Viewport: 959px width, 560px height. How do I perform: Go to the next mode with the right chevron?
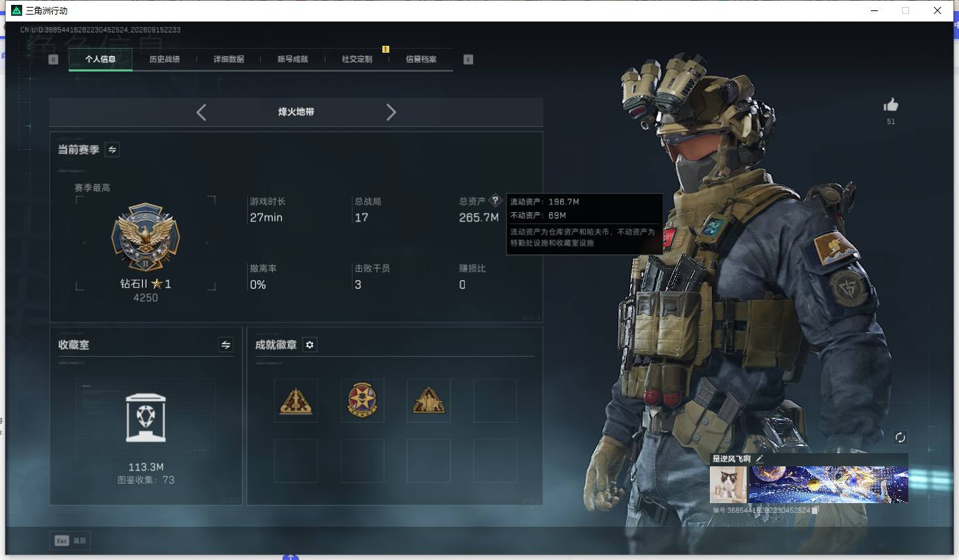tap(391, 112)
